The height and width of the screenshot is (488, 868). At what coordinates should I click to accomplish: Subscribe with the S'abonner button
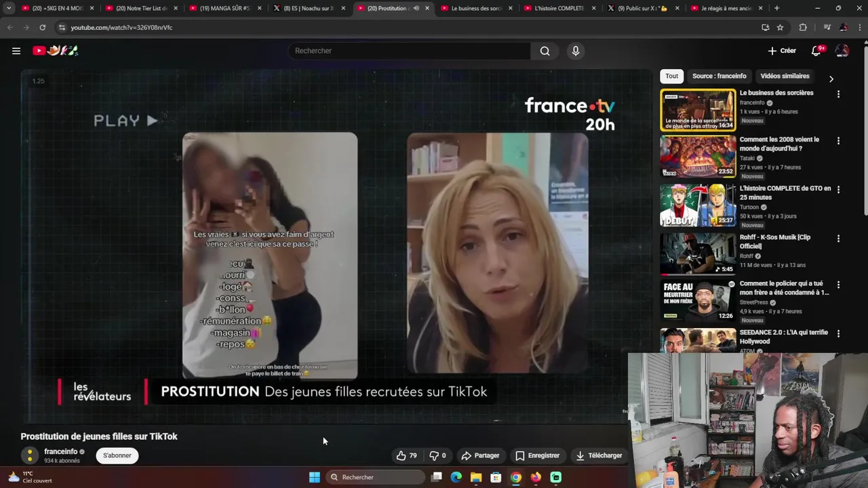pos(117,455)
